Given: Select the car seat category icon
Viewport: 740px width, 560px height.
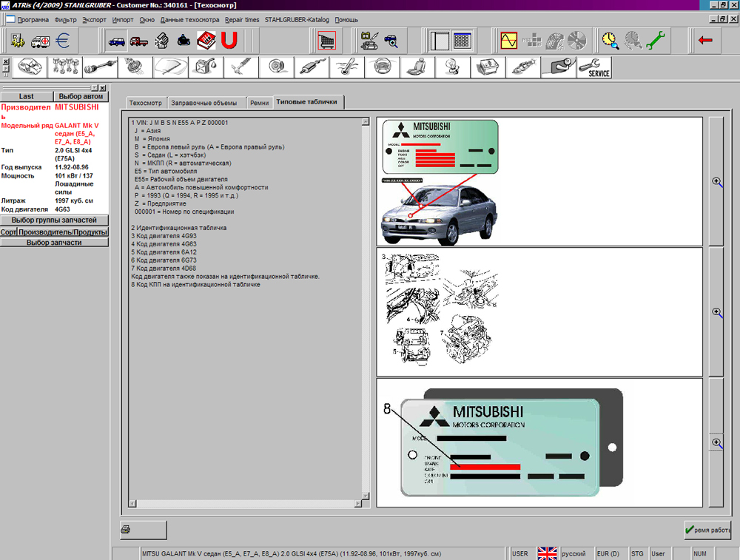Looking at the screenshot, I should point(417,67).
